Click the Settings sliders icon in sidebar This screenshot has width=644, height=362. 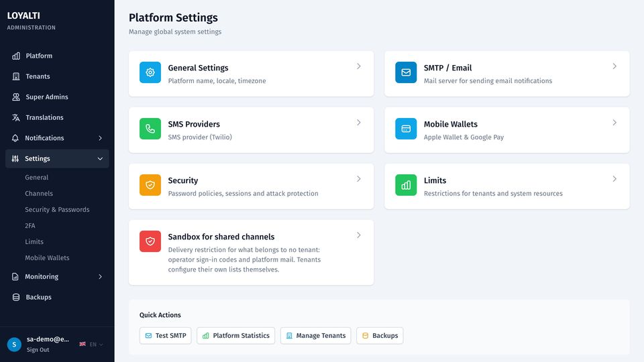pos(15,158)
